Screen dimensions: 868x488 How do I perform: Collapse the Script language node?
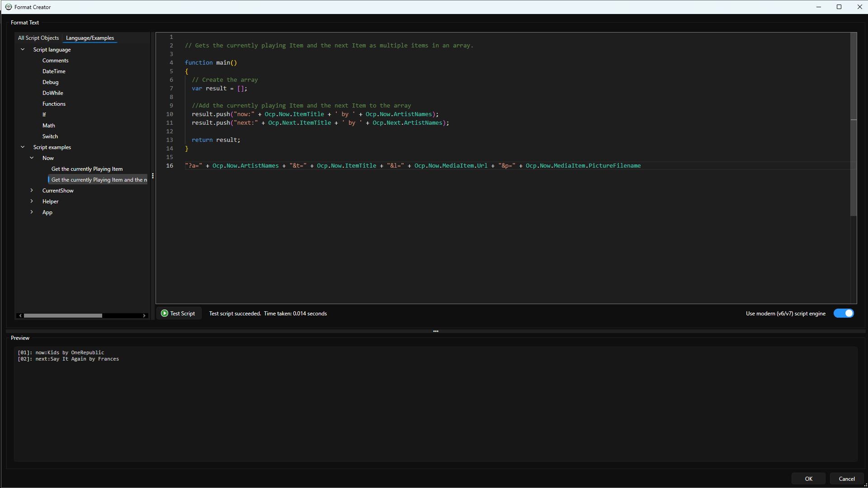point(23,49)
